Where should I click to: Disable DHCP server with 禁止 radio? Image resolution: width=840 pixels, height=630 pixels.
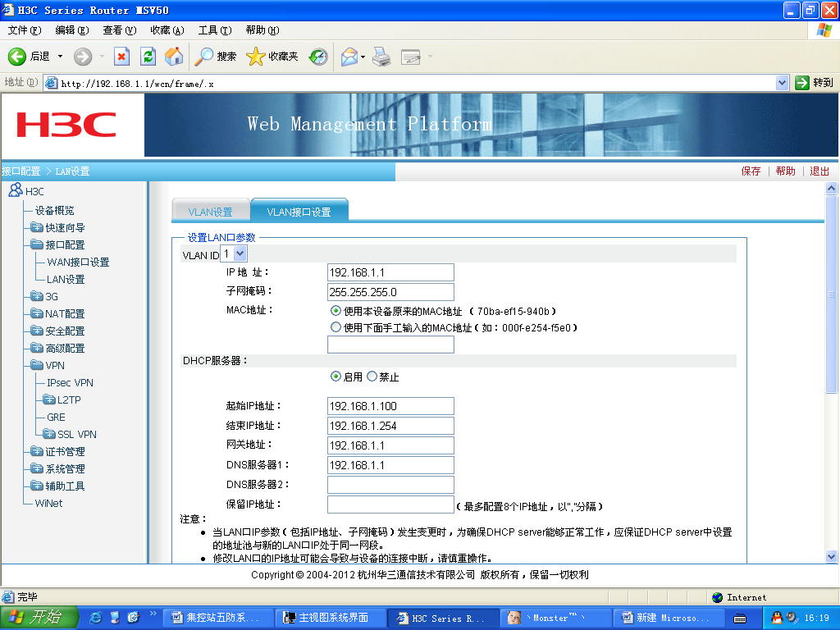pos(372,377)
